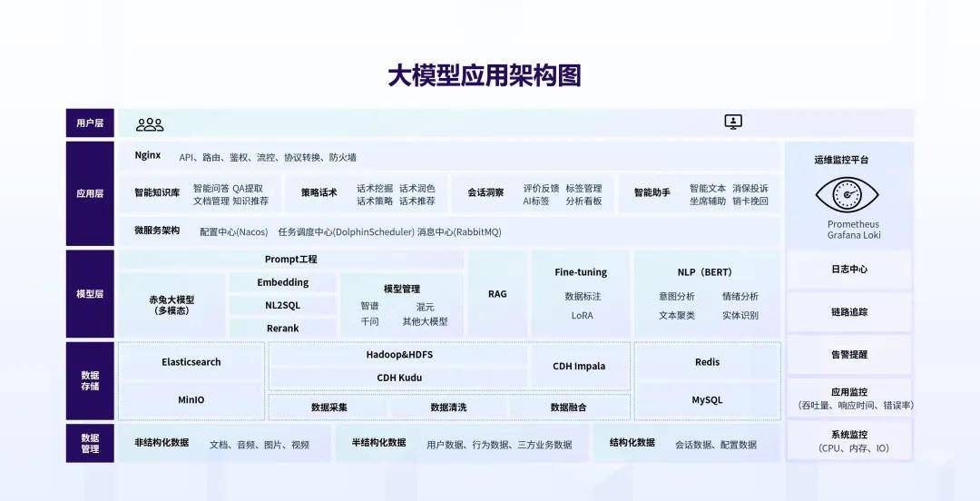
Task: Select the Prompt工程 bar
Action: (x=290, y=260)
